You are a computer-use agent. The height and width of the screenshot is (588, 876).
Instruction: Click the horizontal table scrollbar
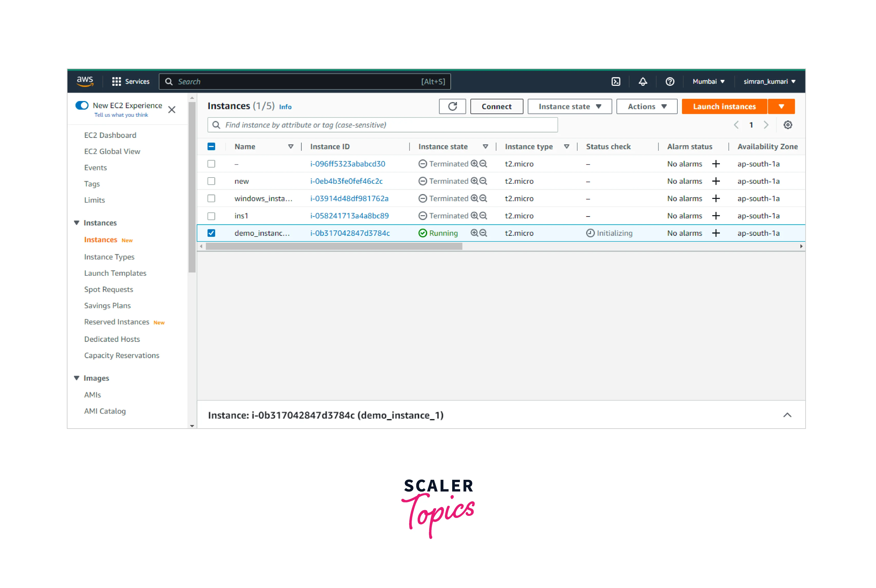pyautogui.click(x=334, y=246)
